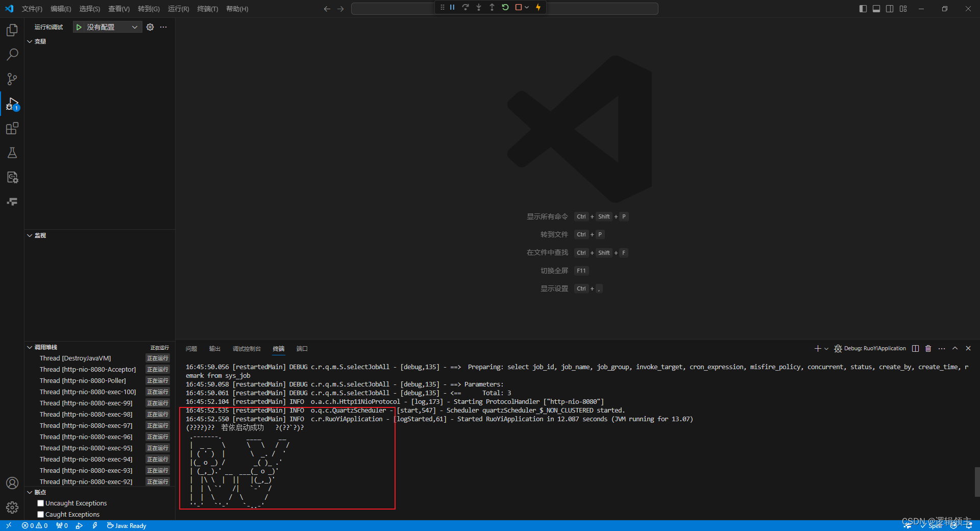Viewport: 980px width, 531px height.
Task: Click the hot code replace lightning icon
Action: (x=538, y=7)
